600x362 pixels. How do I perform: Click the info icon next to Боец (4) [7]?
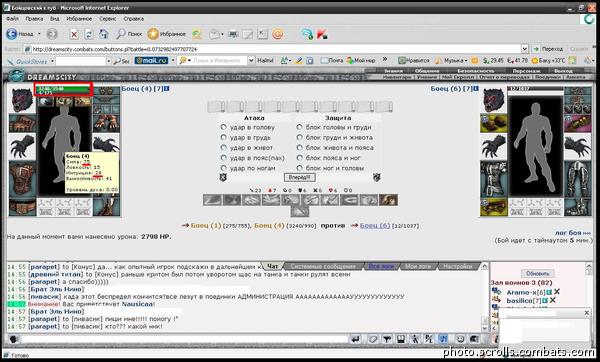click(166, 88)
